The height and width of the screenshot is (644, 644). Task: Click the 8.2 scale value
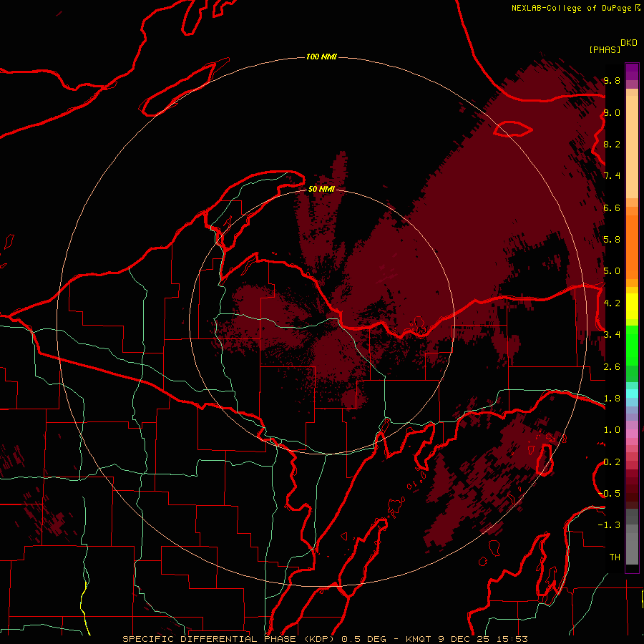pyautogui.click(x=612, y=144)
